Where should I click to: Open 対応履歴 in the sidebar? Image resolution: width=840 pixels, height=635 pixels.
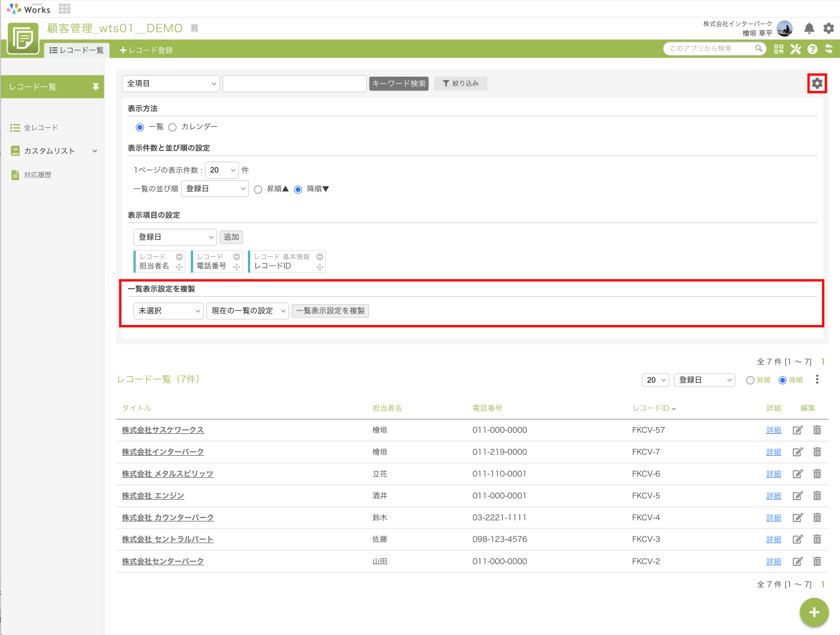32,175
